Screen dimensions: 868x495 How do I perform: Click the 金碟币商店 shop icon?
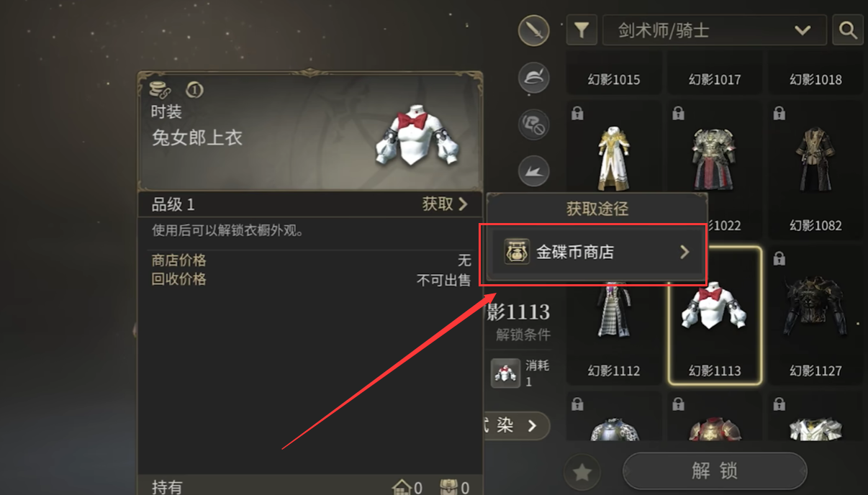[x=517, y=252]
